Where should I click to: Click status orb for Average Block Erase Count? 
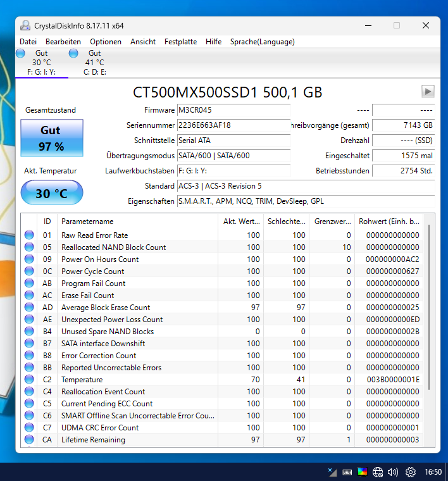click(x=29, y=307)
